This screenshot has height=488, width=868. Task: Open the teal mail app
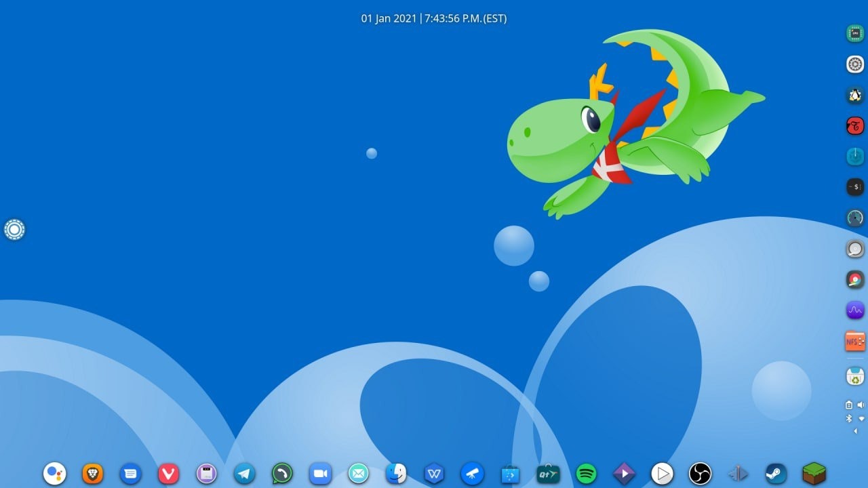[358, 473]
